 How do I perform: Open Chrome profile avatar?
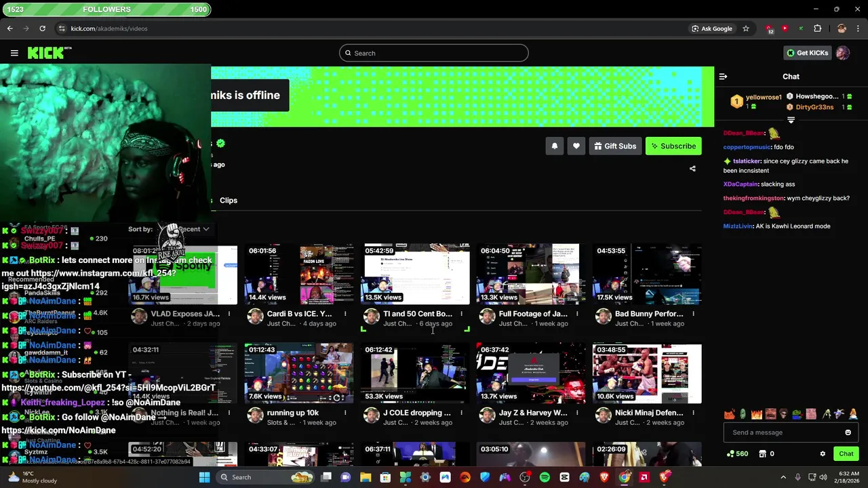point(842,28)
